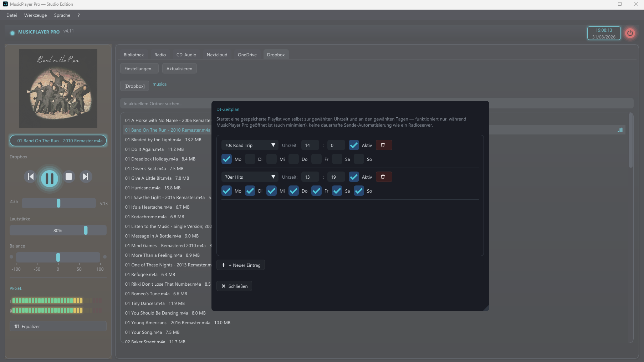Uncheck So for 70er Hits entry
The width and height of the screenshot is (644, 362).
point(359,191)
